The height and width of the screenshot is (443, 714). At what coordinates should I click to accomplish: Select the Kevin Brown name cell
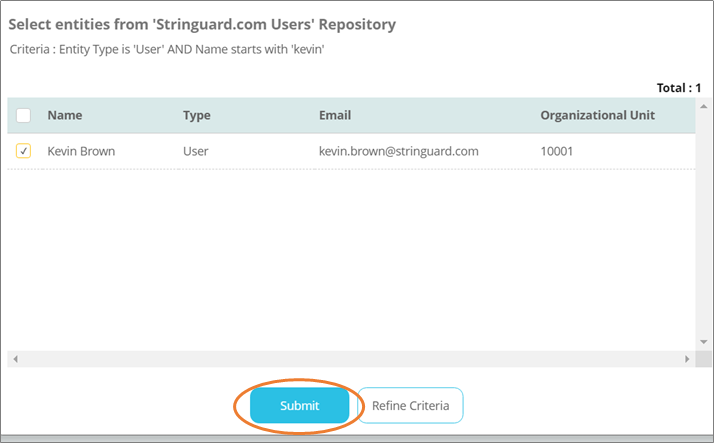click(81, 151)
